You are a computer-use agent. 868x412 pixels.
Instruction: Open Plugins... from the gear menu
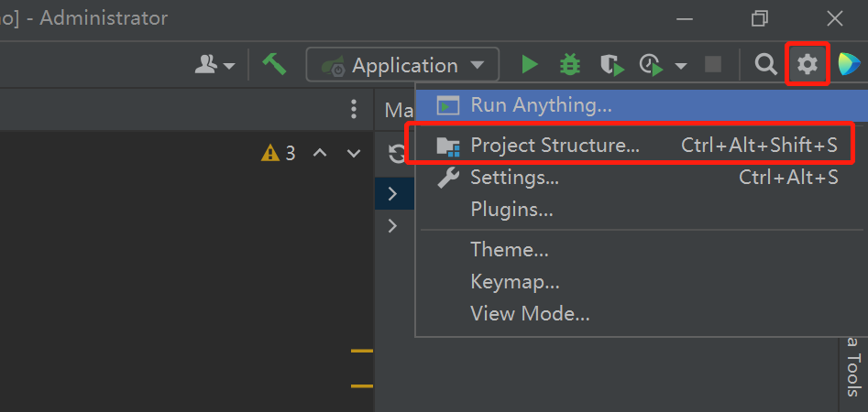coord(511,210)
